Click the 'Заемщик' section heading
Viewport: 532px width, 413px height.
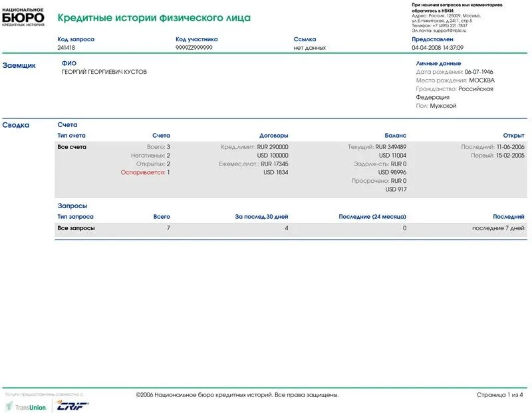19,65
